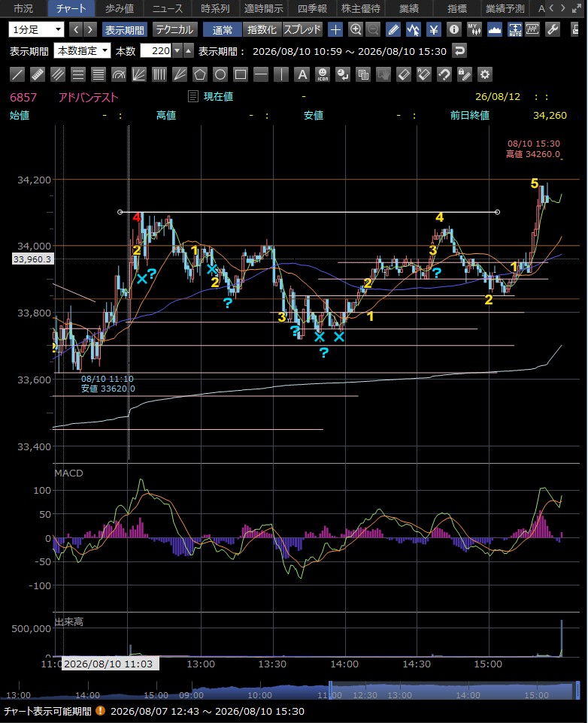
Task: Click the wrench settings icon
Action: click(553, 30)
